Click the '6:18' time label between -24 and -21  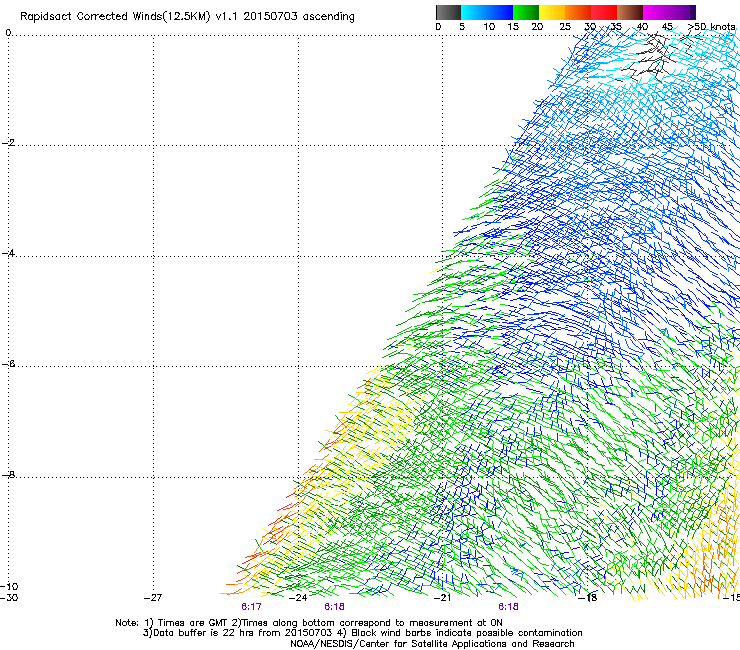coord(334,607)
